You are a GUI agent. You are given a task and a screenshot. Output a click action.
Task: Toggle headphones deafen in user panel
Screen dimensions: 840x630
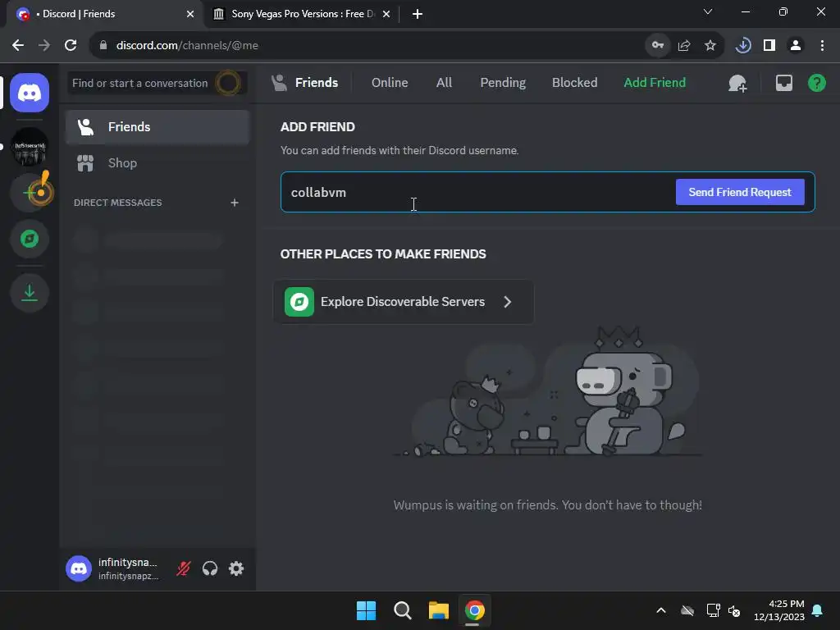tap(210, 568)
